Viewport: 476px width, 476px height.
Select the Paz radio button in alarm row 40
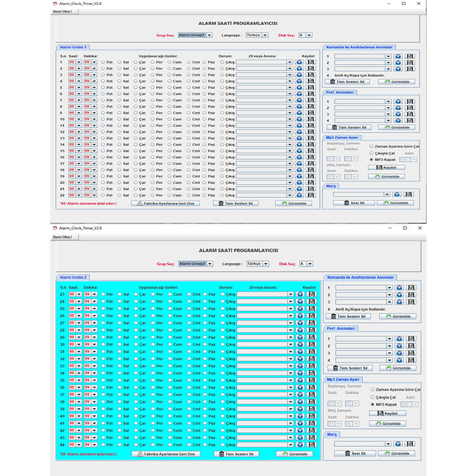pyautogui.click(x=205, y=416)
